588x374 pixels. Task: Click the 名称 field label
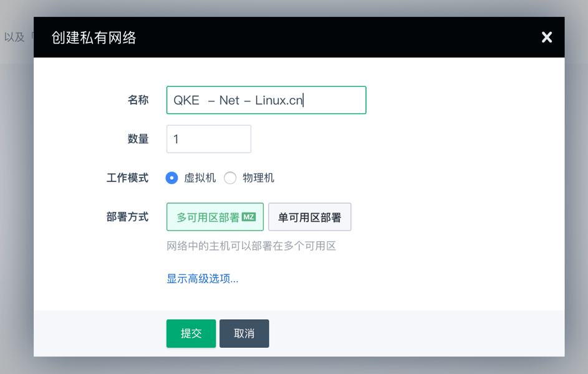click(x=138, y=100)
